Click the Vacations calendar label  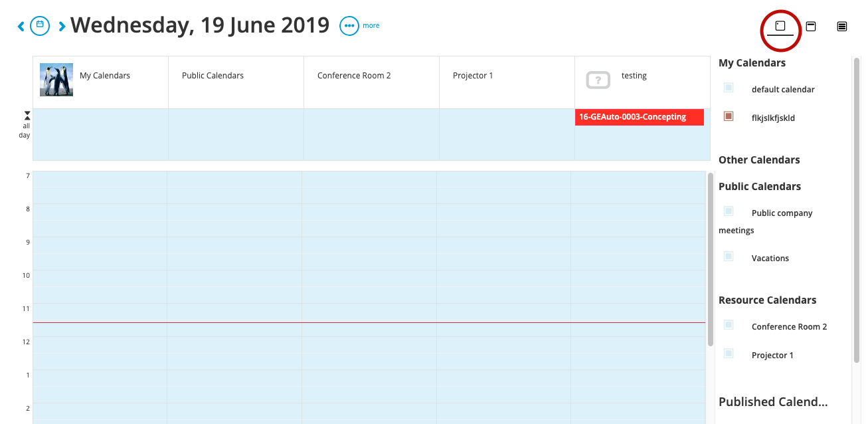point(770,259)
